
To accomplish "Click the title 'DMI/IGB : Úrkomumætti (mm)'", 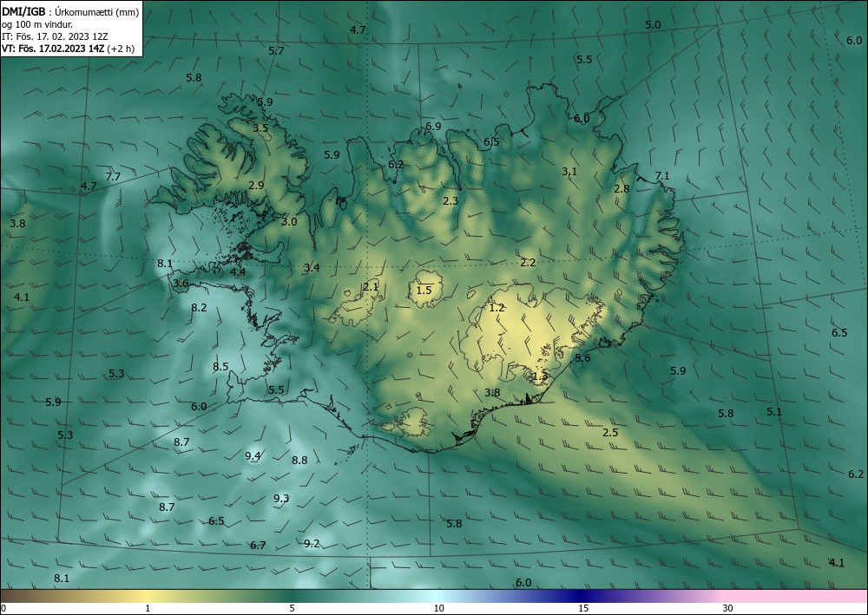I will pyautogui.click(x=70, y=11).
